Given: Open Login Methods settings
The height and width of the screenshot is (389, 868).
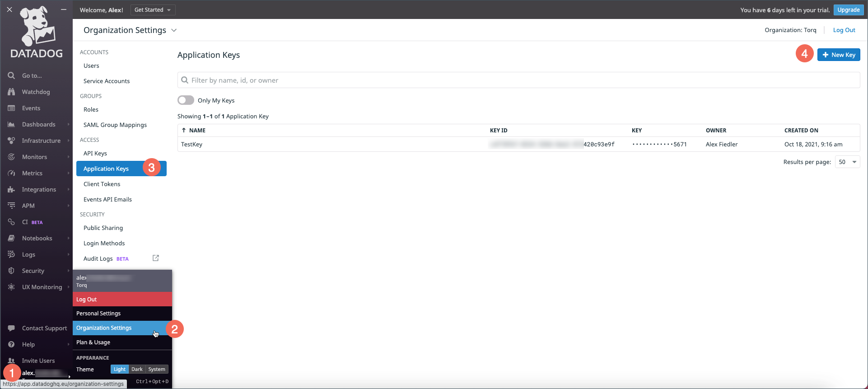Looking at the screenshot, I should [104, 243].
